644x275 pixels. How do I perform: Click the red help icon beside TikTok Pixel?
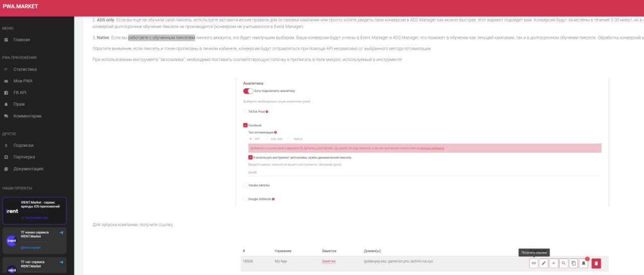(x=267, y=112)
